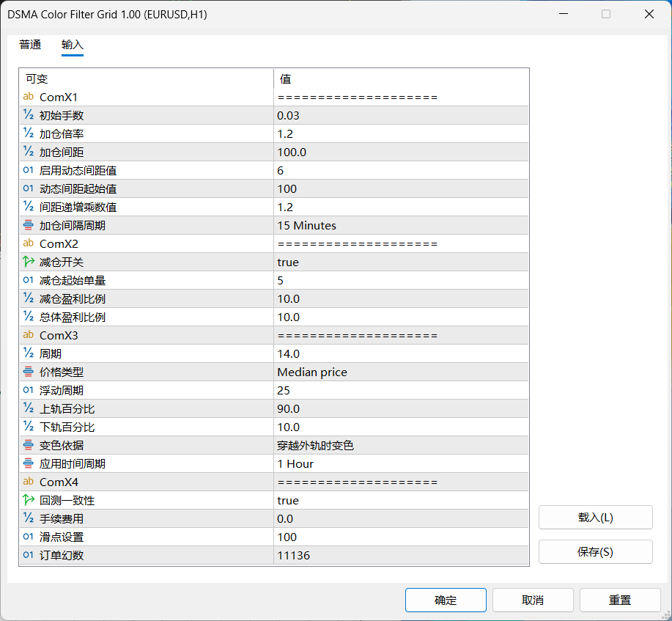Screen dimensions: 672x621
Task: Switch to the 普通 tab
Action: (31, 45)
